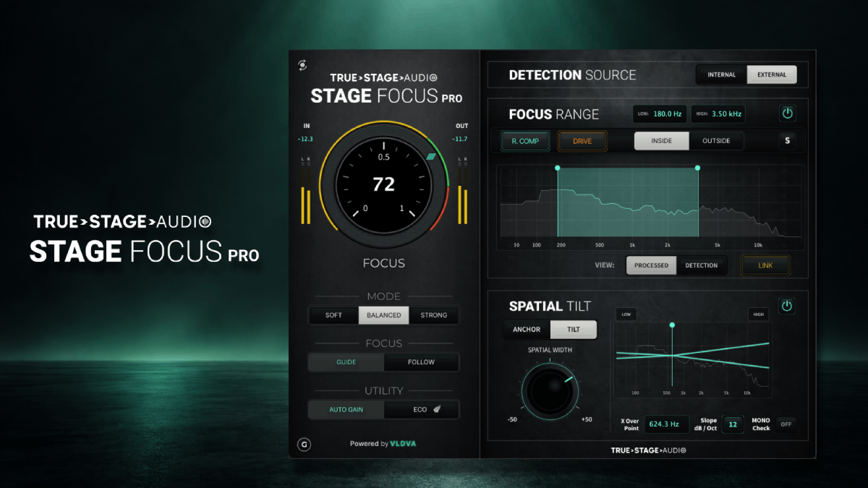Click the Slope dB/Oct value 12

(732, 424)
